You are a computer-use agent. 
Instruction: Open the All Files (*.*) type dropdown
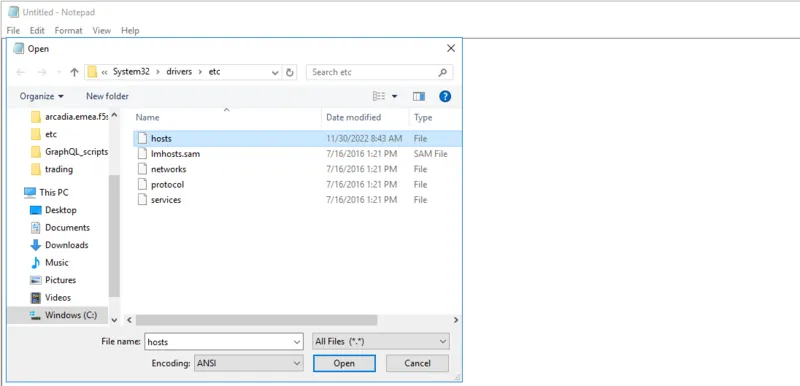click(381, 342)
